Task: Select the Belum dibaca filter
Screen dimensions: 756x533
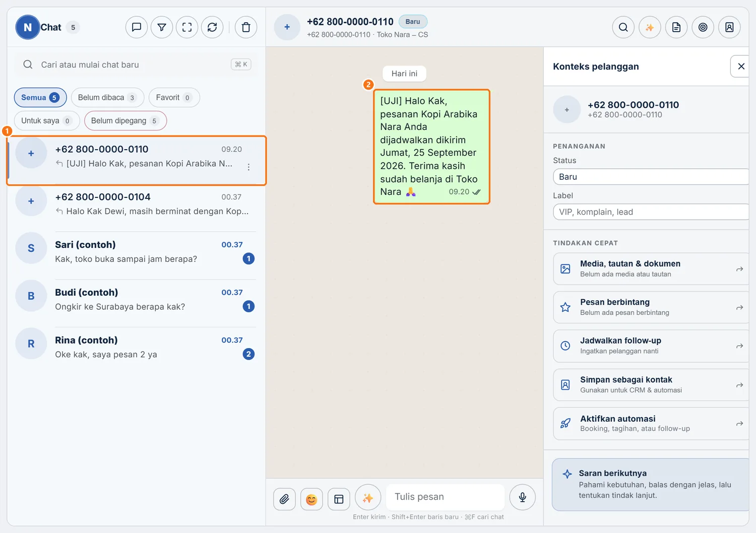Action: [x=107, y=97]
